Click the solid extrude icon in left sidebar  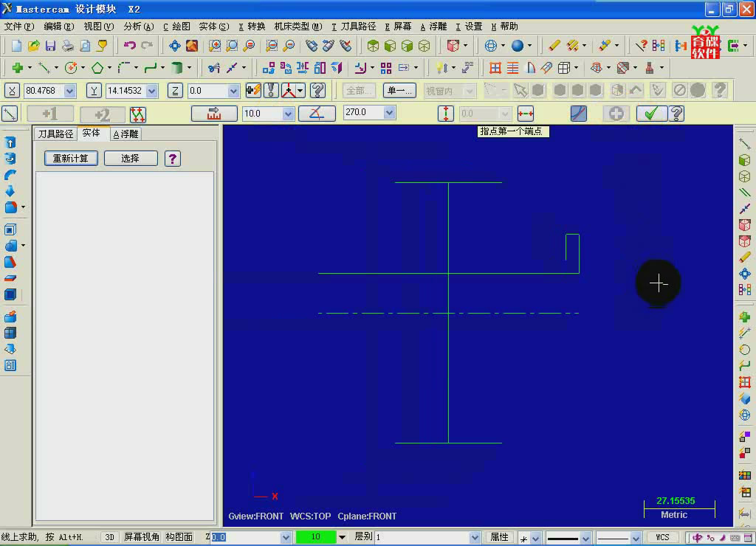(x=10, y=142)
